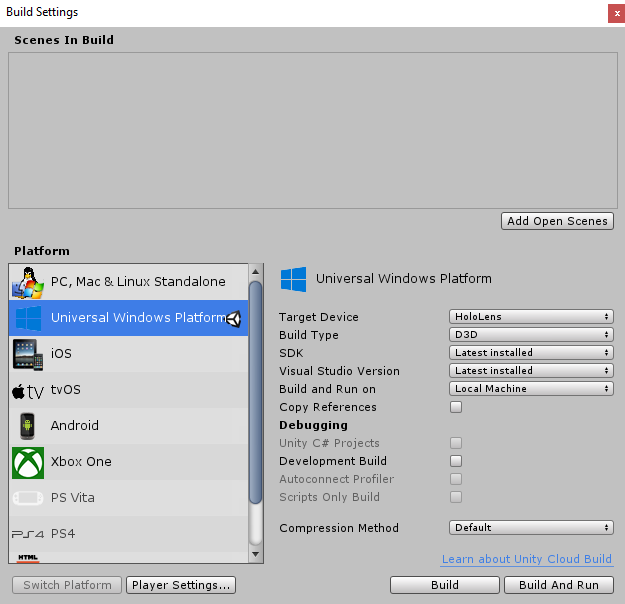This screenshot has height=604, width=625.
Task: Click the PS4 logo icon
Action: 28,534
